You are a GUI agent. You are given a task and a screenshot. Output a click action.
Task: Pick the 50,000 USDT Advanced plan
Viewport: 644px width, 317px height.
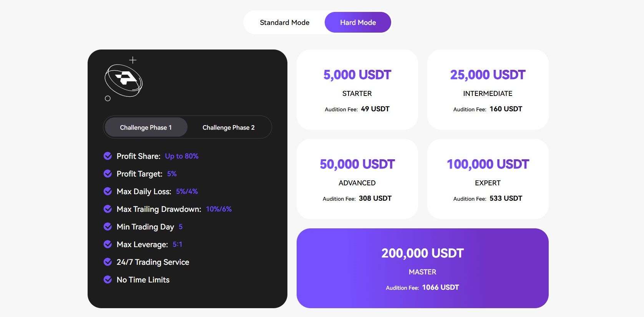pyautogui.click(x=357, y=179)
